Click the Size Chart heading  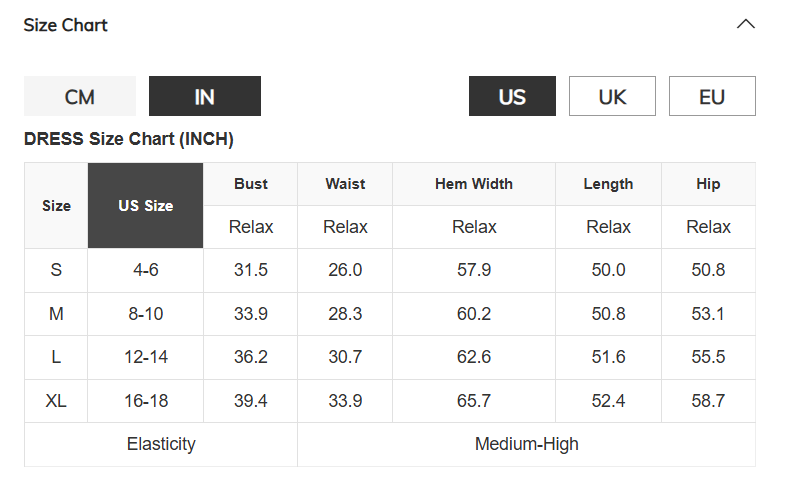(66, 25)
